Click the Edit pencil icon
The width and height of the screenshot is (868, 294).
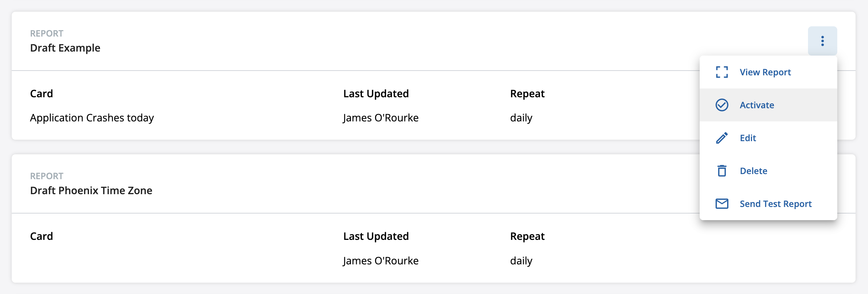coord(722,138)
